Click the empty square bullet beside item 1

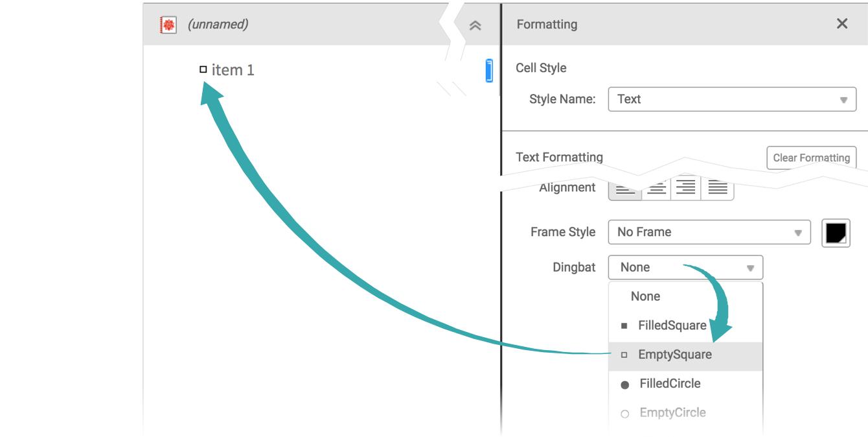click(x=203, y=69)
